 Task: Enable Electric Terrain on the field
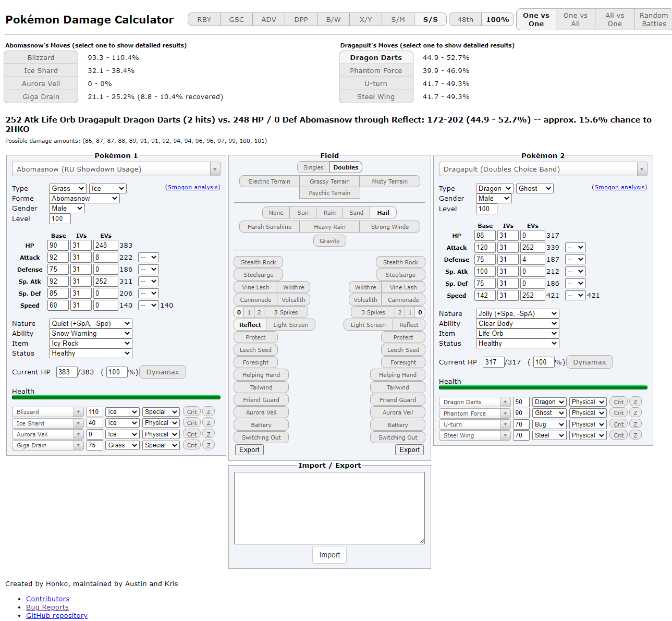click(x=269, y=181)
